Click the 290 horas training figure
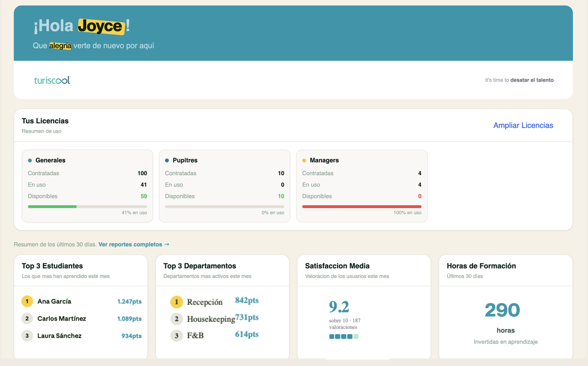 coord(502,310)
